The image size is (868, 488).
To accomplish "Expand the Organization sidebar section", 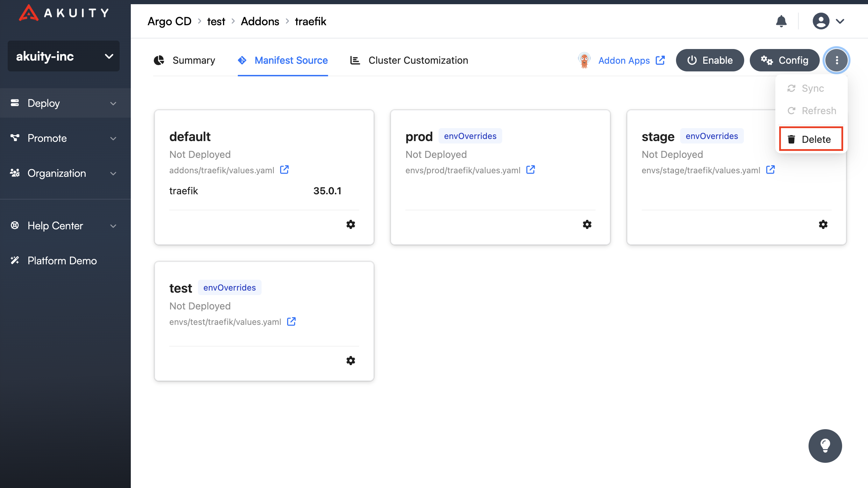I will pyautogui.click(x=65, y=173).
